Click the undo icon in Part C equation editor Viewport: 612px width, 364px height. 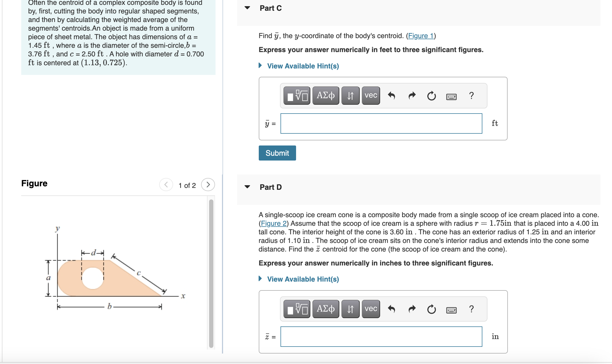pyautogui.click(x=392, y=96)
